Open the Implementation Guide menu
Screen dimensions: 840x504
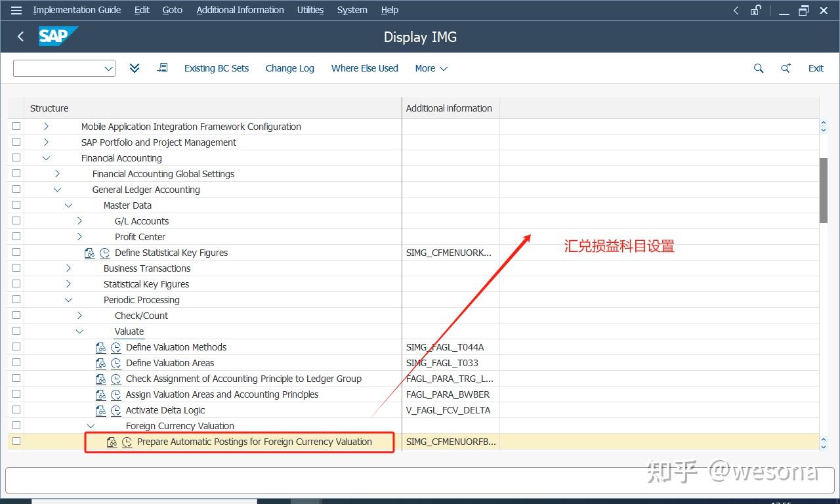coord(77,10)
